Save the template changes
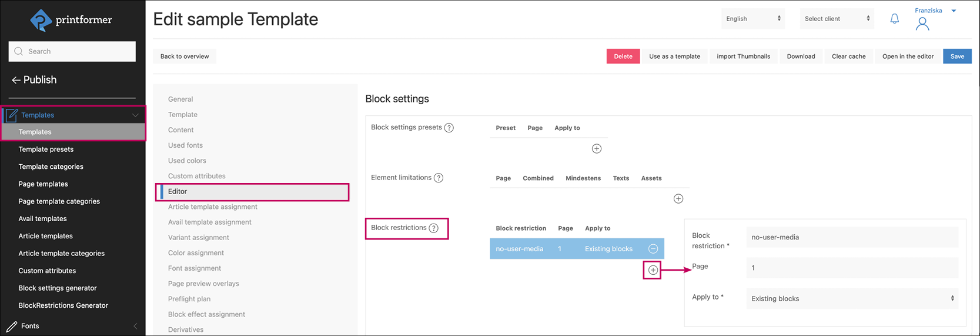 (956, 56)
